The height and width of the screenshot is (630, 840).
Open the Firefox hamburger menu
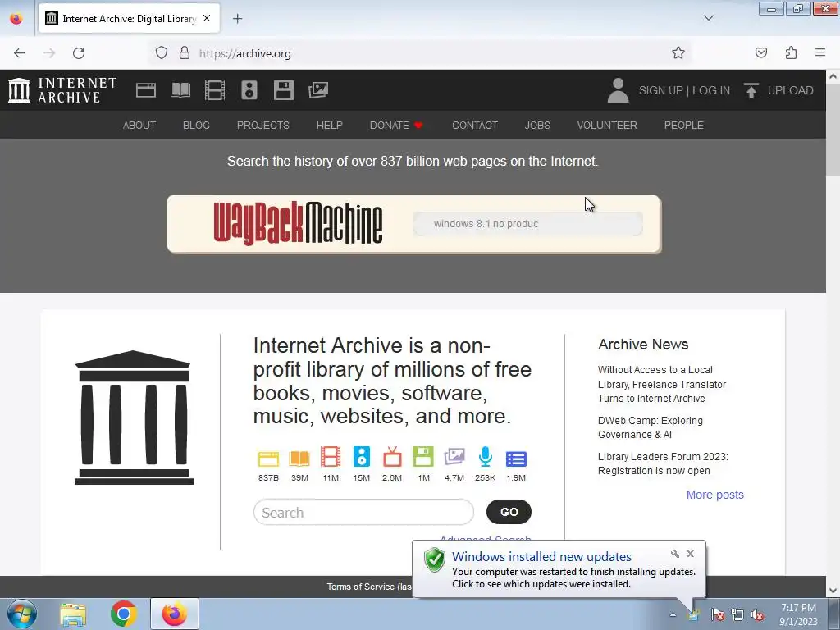click(x=820, y=52)
